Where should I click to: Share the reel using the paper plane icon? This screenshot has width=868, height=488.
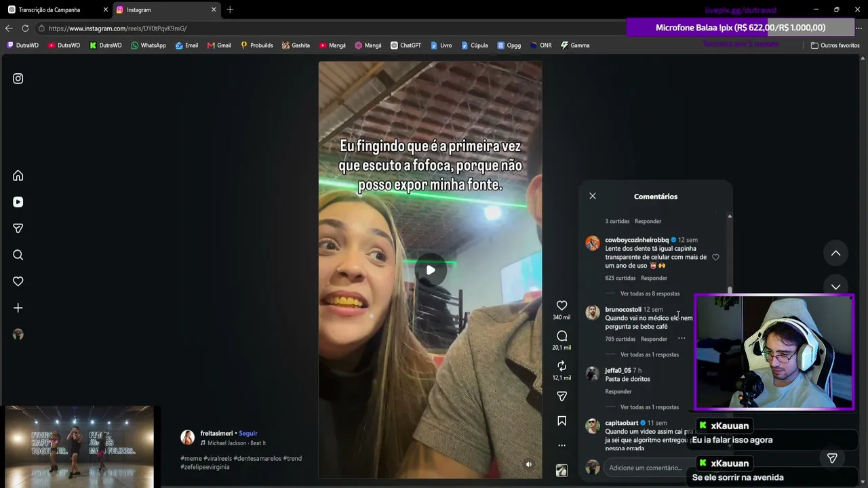561,396
